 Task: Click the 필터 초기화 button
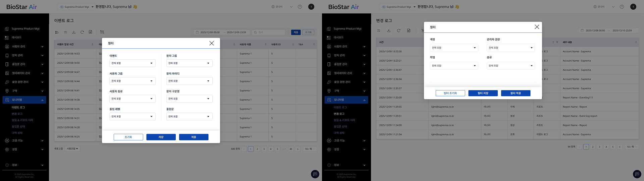(450, 93)
